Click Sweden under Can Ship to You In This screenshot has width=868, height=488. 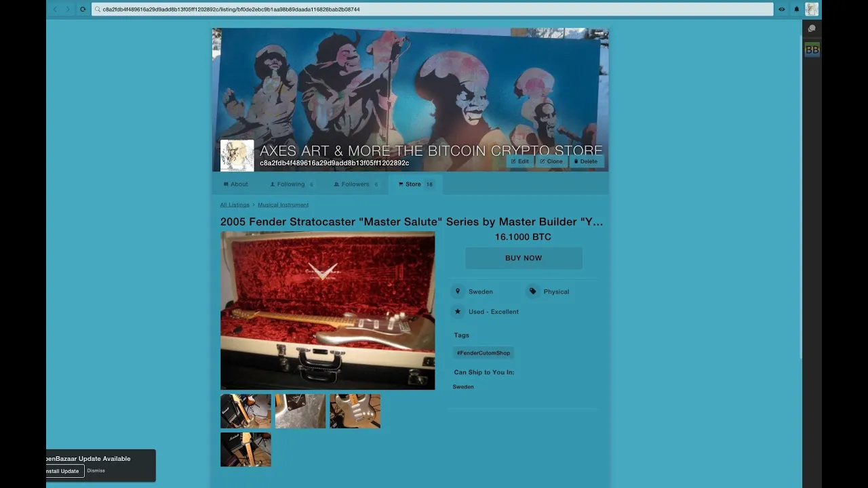click(x=463, y=387)
